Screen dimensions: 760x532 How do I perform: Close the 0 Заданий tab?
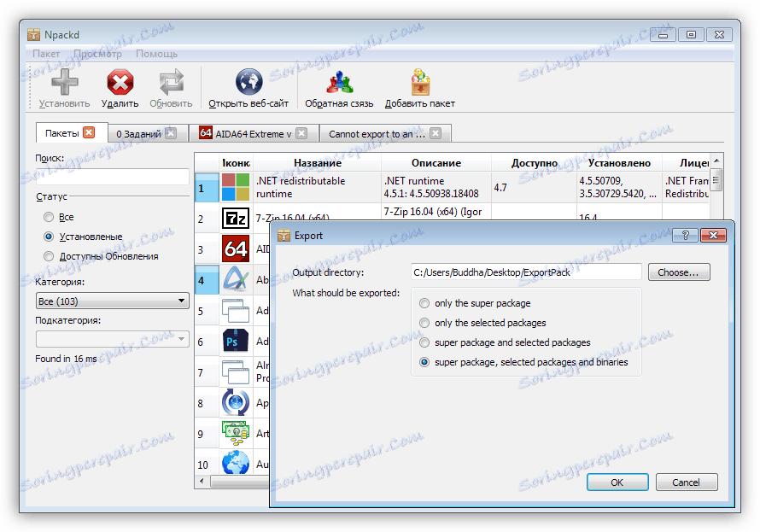171,133
